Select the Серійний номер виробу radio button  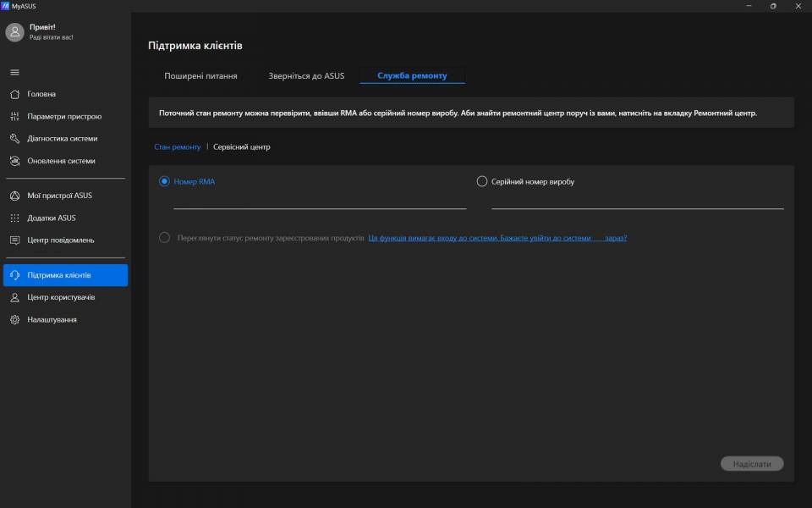[x=481, y=181]
